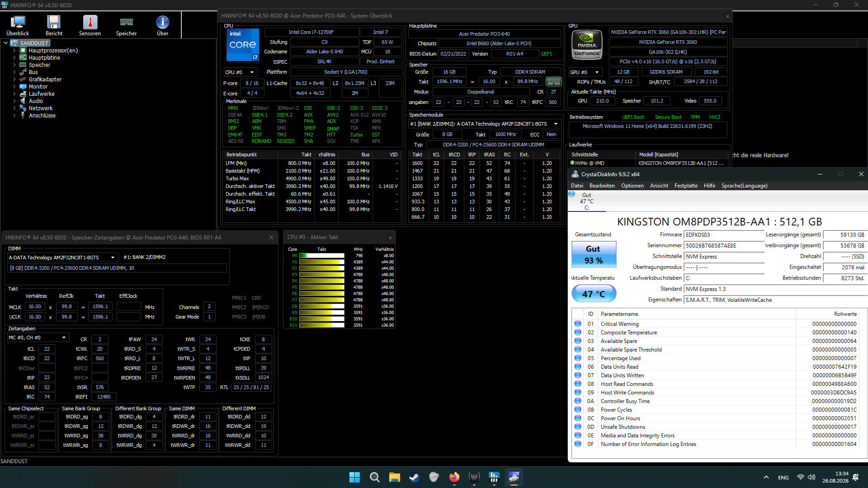Viewport: 868px width, 488px height.
Task: Click the status circle for Unsafe Shutdowns
Action: coord(578,427)
